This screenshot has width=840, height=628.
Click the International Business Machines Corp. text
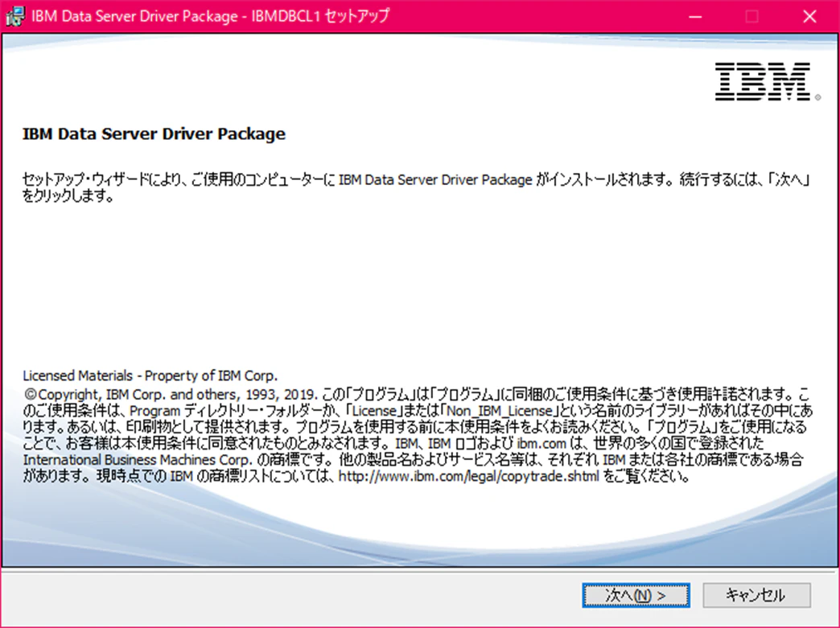click(137, 460)
